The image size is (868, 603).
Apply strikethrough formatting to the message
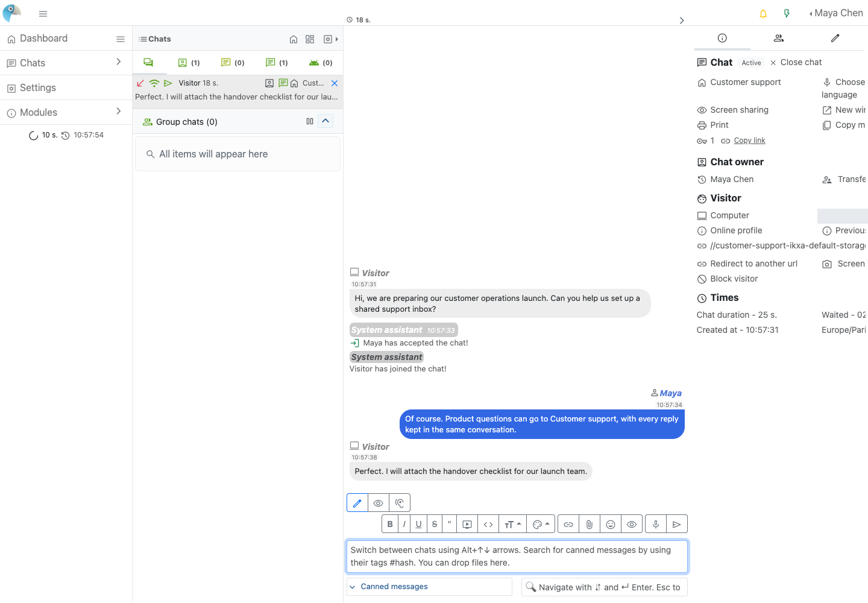(x=435, y=524)
